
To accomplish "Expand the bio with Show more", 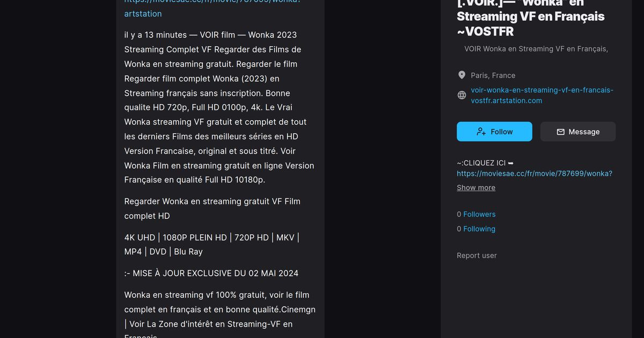I will point(475,187).
